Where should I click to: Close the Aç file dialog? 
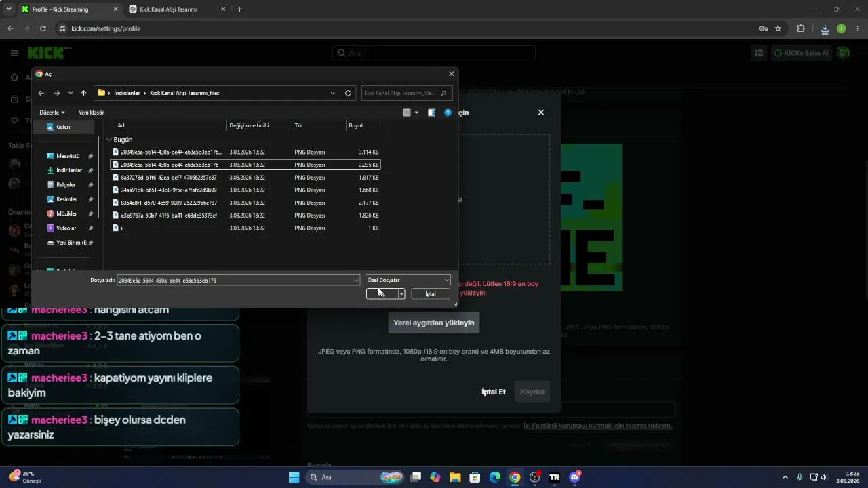[x=452, y=74]
